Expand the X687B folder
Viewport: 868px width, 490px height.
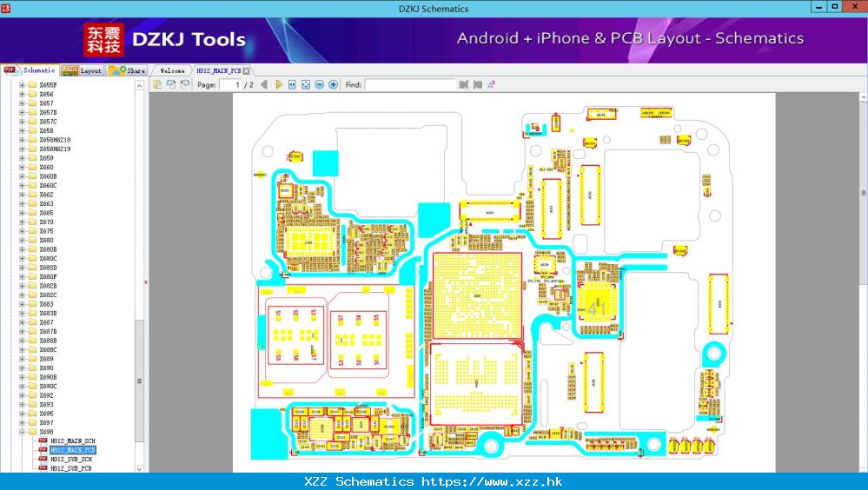[x=22, y=332]
